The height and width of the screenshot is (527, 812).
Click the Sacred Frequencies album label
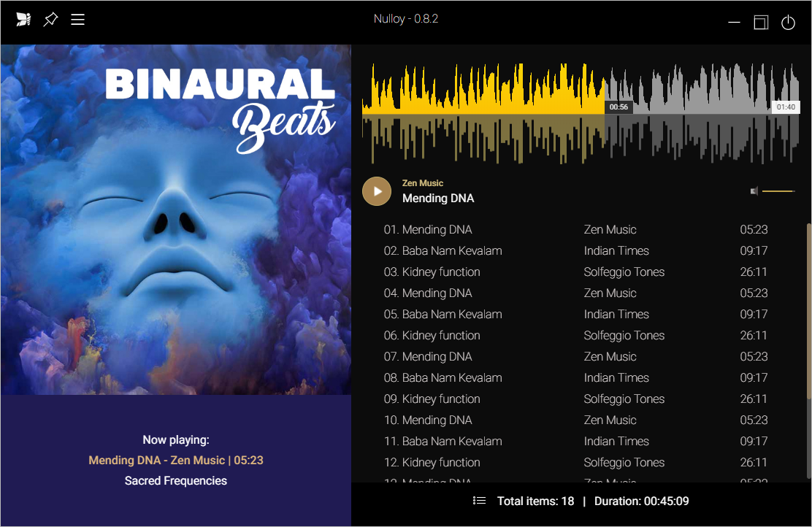pyautogui.click(x=176, y=481)
